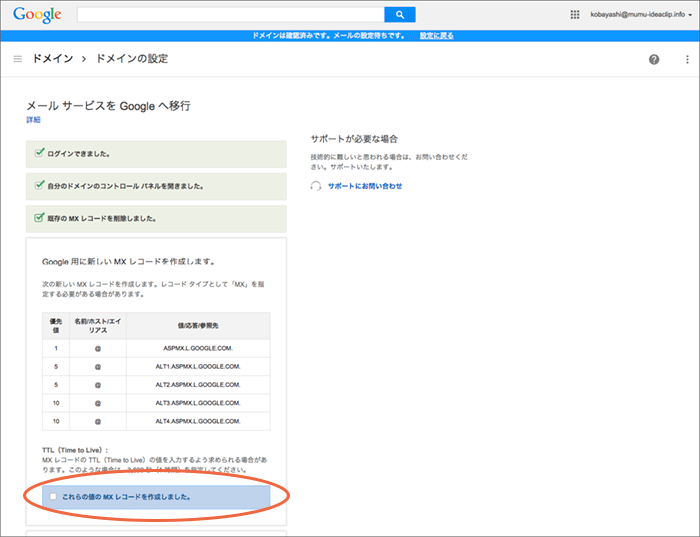Click the ドメインは確認済みです banner message
This screenshot has width=700, height=537.
click(x=329, y=36)
